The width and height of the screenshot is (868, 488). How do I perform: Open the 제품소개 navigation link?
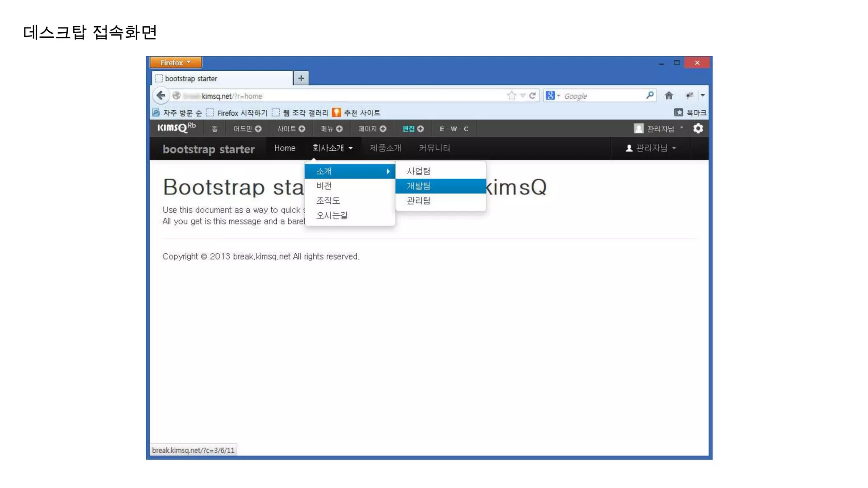pyautogui.click(x=385, y=148)
